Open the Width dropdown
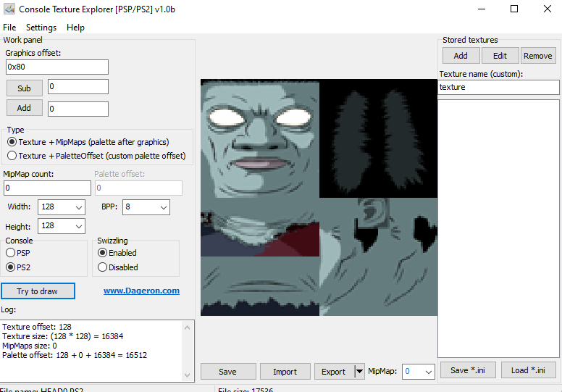 coord(62,207)
